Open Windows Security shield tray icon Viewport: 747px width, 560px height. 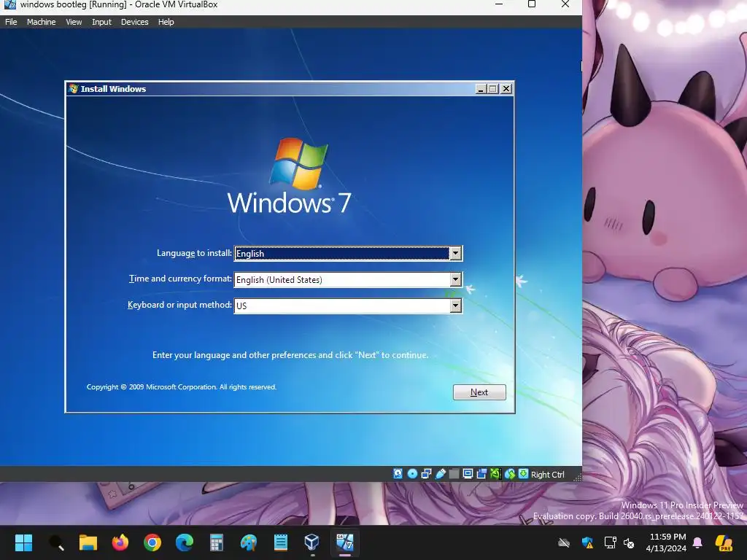(588, 542)
